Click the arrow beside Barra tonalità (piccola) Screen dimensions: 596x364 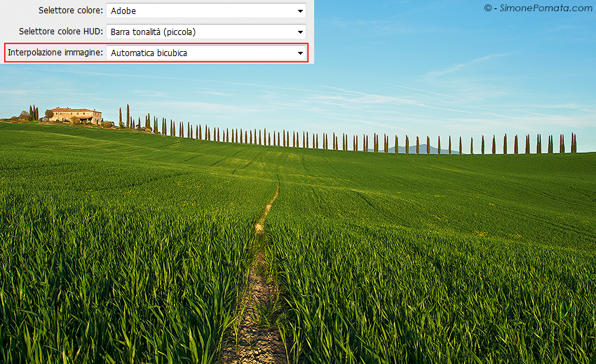(300, 32)
